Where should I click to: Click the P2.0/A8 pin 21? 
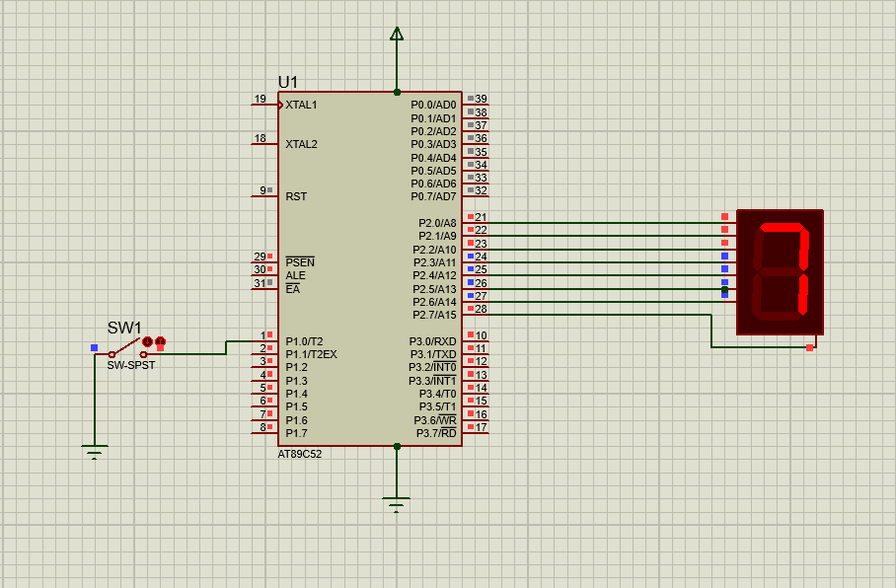[x=476, y=223]
